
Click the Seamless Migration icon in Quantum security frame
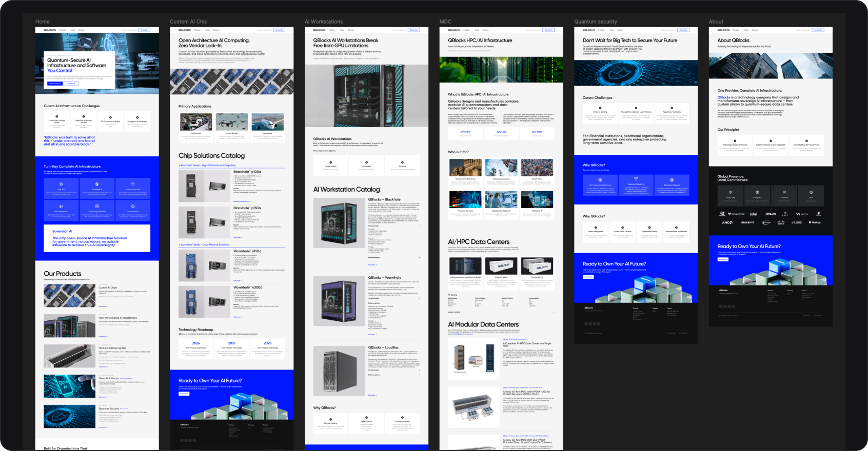point(636,180)
